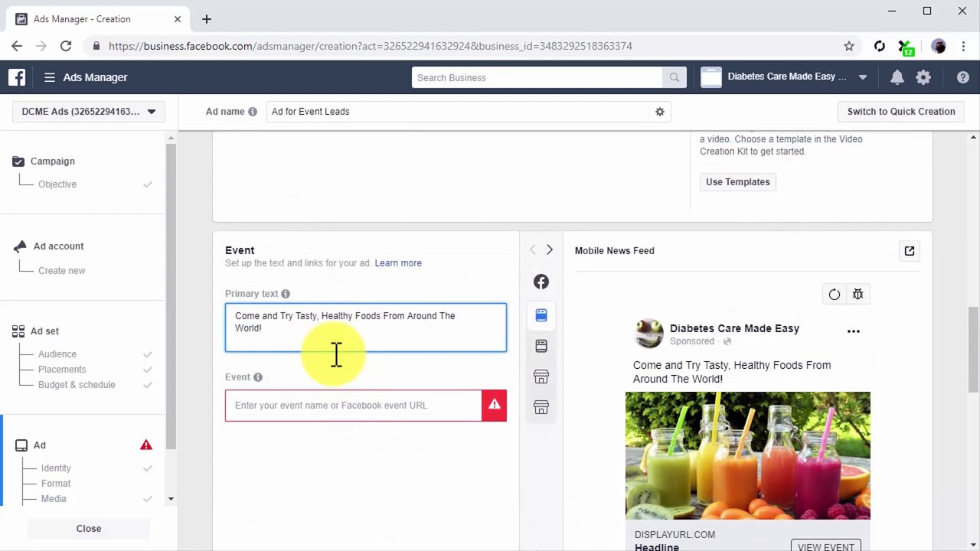Viewport: 980px width, 551px height.
Task: Reload the browser page
Action: pyautogui.click(x=66, y=46)
